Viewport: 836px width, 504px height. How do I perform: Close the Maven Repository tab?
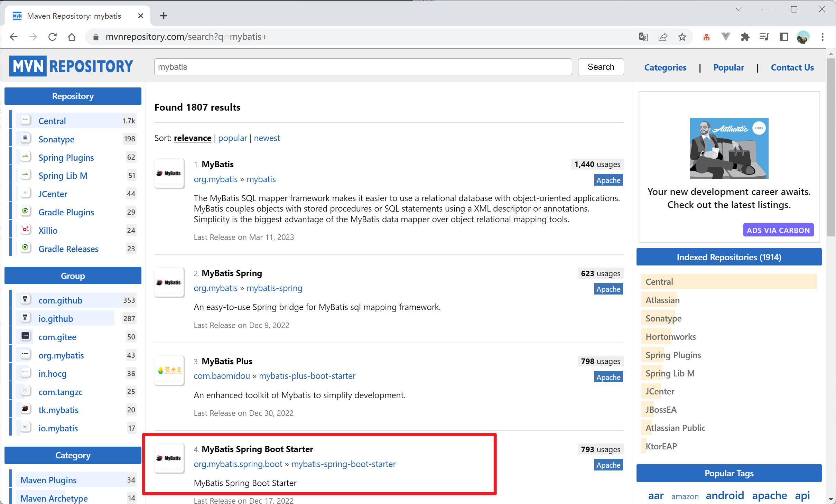click(140, 16)
